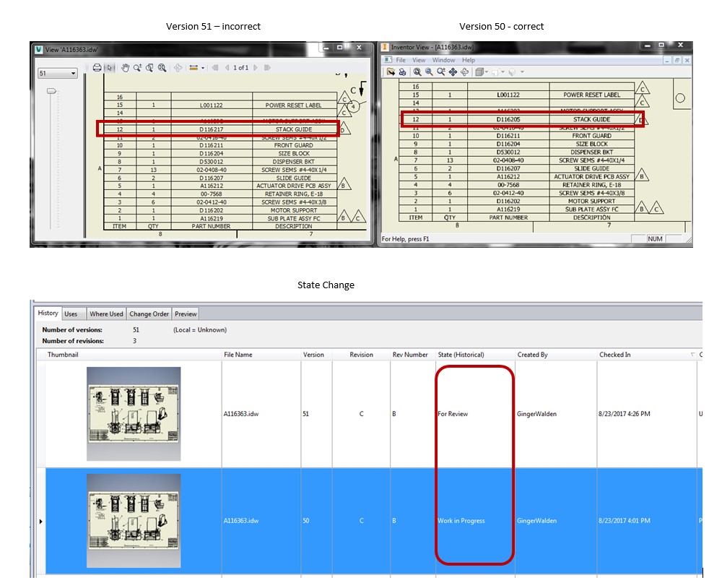The height and width of the screenshot is (588, 722).
Task: Select the arrow pointer tool in the left viewer
Action: 110,68
